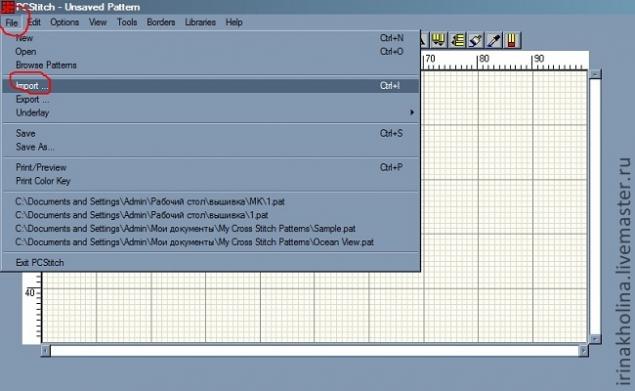Choose New from the File menu

(x=211, y=38)
